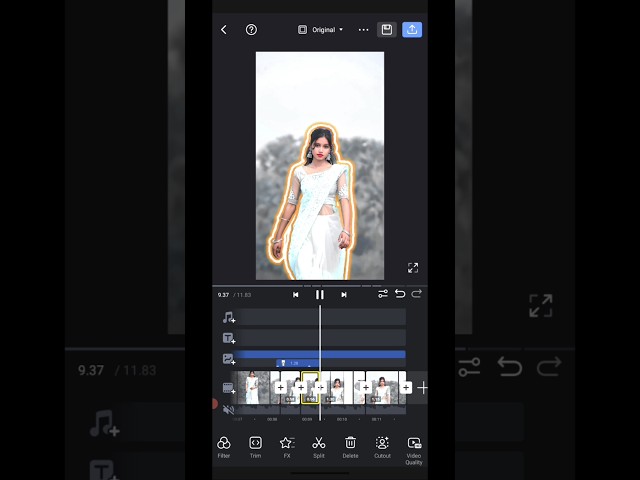
Task: Undo the last edit
Action: [x=400, y=293]
